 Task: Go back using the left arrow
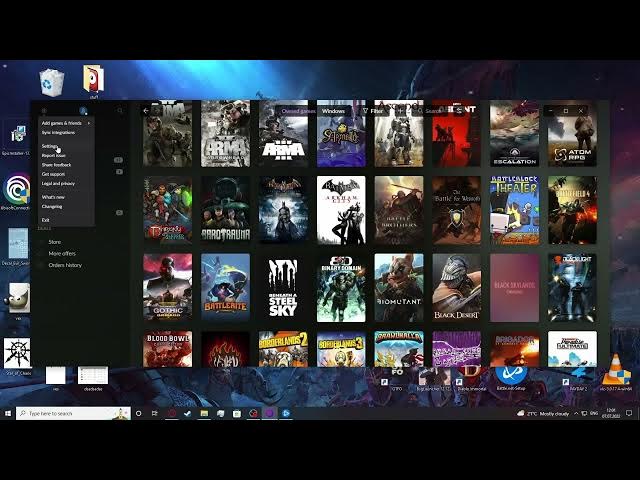146,111
